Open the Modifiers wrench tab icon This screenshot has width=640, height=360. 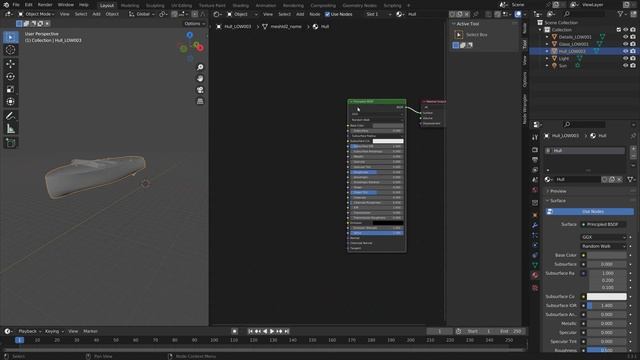pos(535,225)
